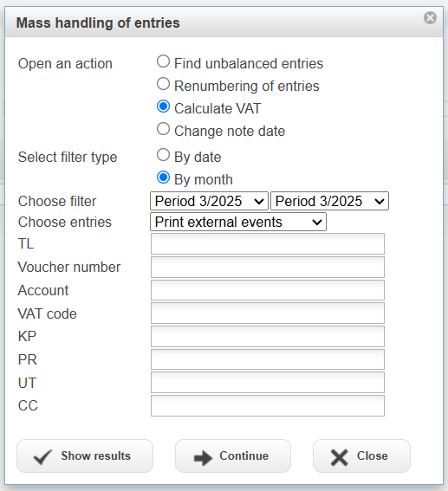Select Renumbering of entries option

[x=163, y=84]
